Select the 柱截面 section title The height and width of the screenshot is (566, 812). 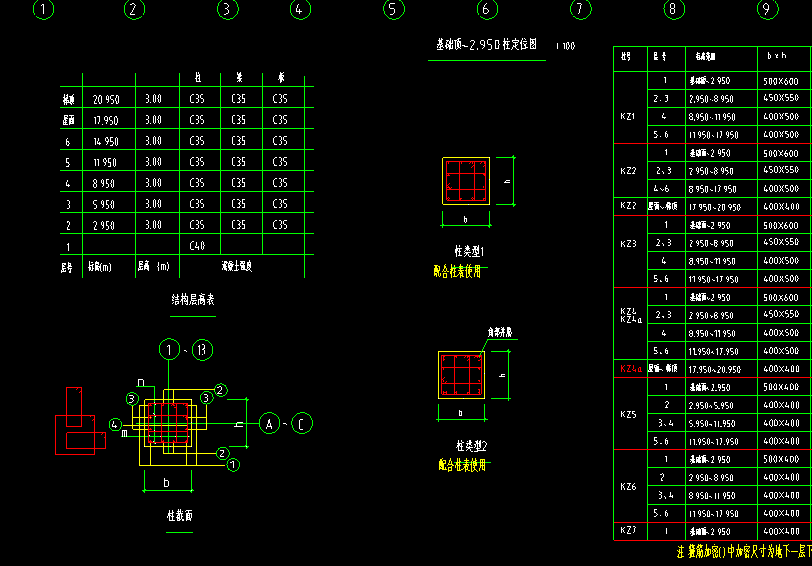pos(180,516)
